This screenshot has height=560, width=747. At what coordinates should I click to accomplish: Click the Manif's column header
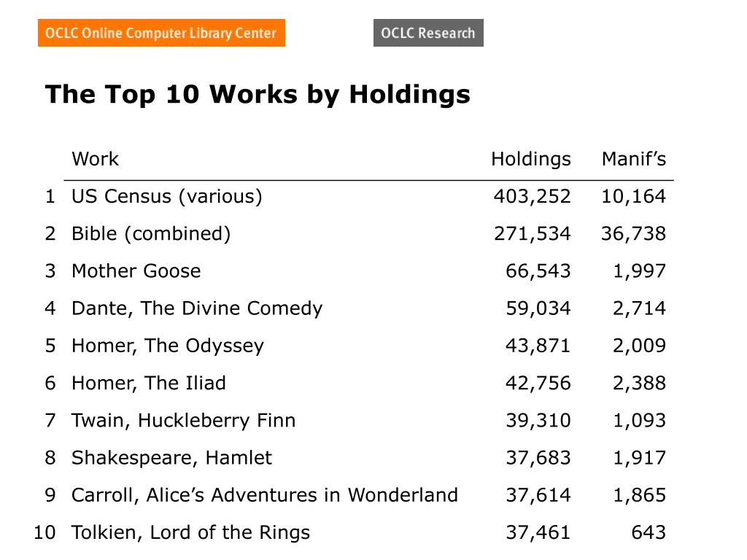pos(634,159)
